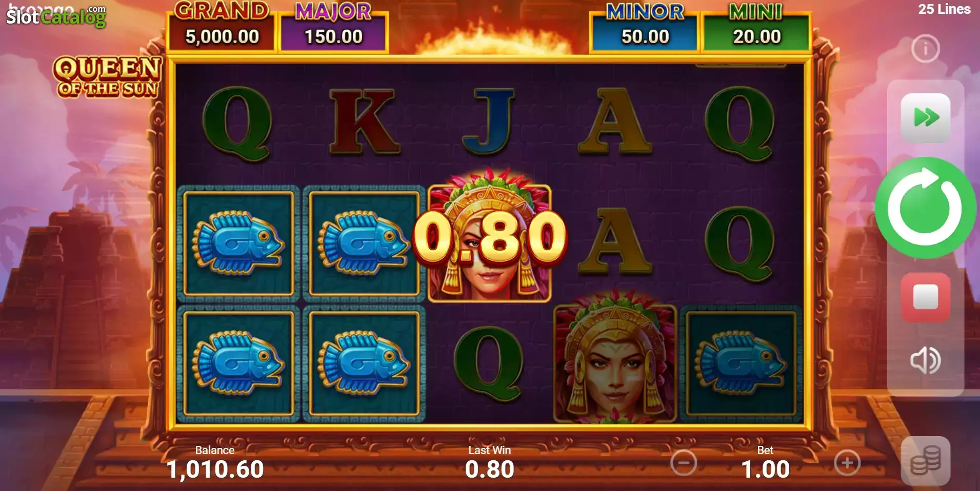Click the blue J symbol on top row
This screenshot has width=980, height=491.
489,122
